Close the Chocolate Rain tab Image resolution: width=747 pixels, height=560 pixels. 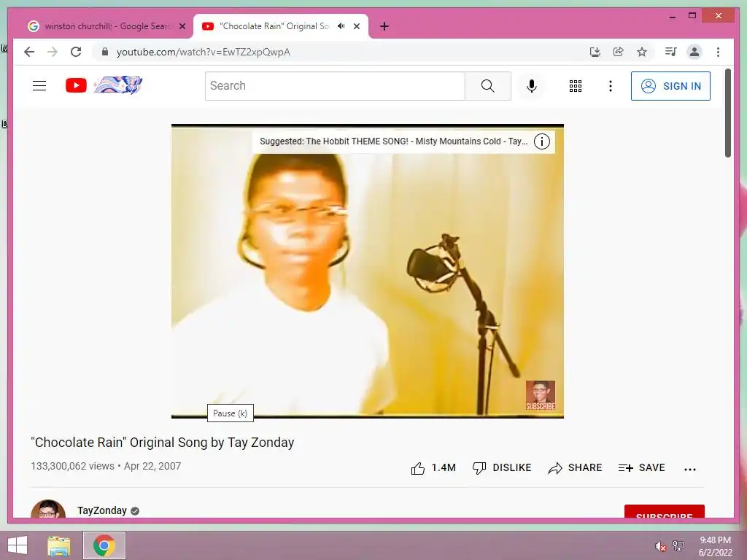click(x=356, y=26)
